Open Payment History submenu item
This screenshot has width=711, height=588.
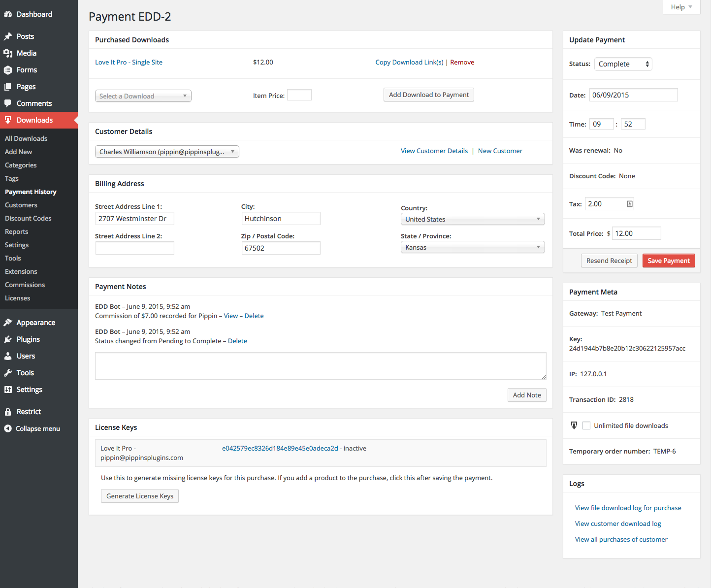point(31,192)
